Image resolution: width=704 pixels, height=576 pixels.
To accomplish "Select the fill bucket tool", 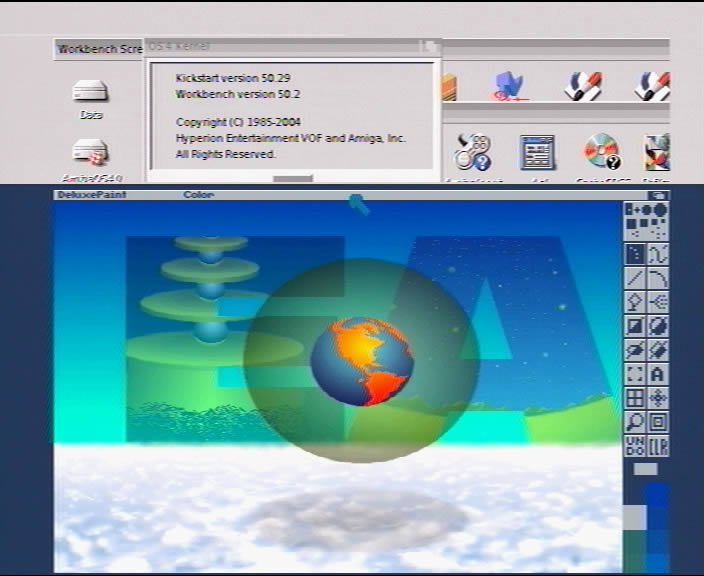I will point(635,302).
